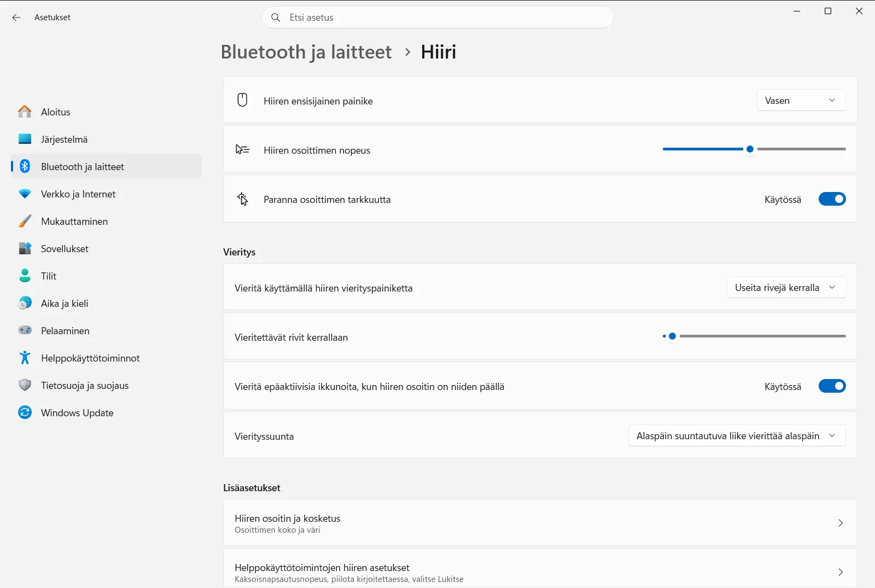Image resolution: width=875 pixels, height=588 pixels.
Task: Open Tietosuoja ja suojaus page
Action: [106, 385]
